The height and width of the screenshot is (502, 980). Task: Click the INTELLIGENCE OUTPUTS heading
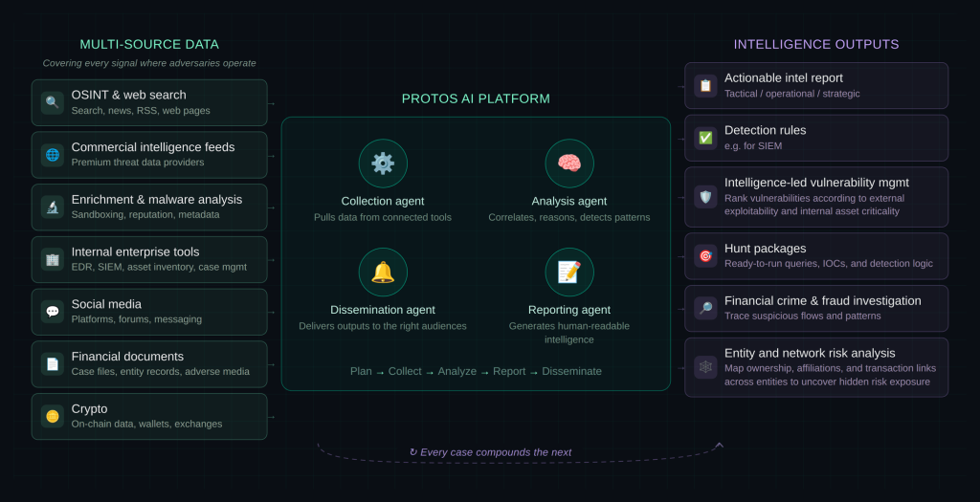point(816,44)
